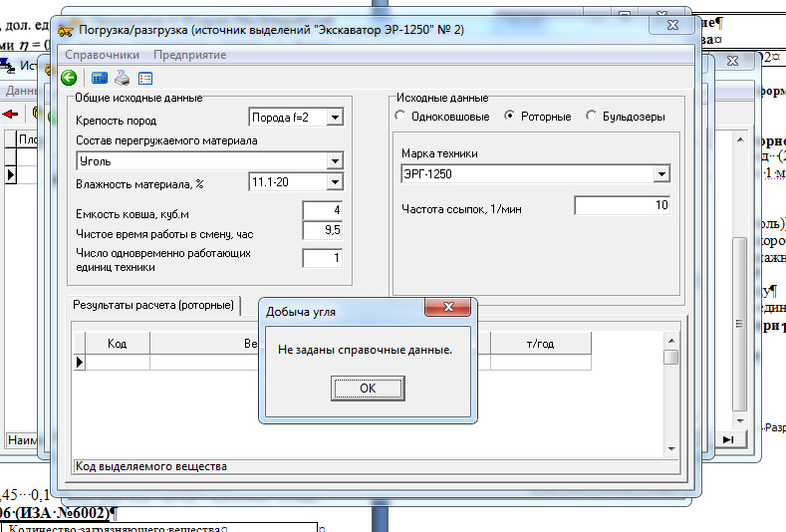Image resolution: width=786 pixels, height=532 pixels.
Task: Click the printer icon in toolbar
Action: point(122,78)
